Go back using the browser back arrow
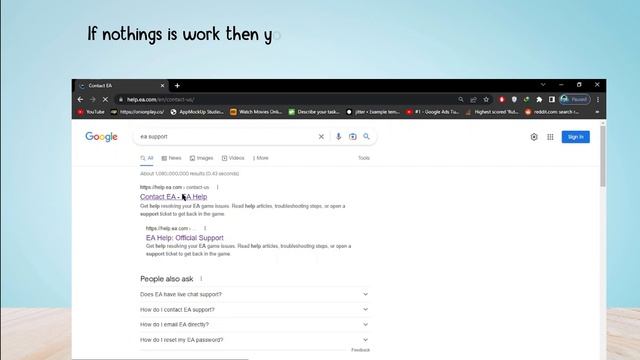640x360 pixels. click(80, 100)
